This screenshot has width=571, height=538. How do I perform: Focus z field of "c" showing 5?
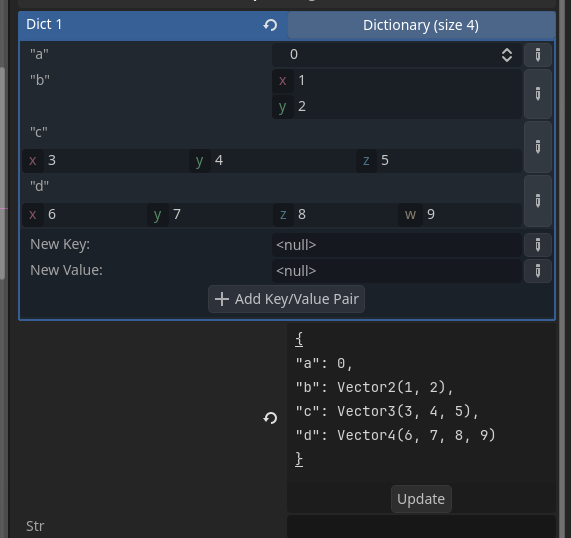(x=439, y=160)
